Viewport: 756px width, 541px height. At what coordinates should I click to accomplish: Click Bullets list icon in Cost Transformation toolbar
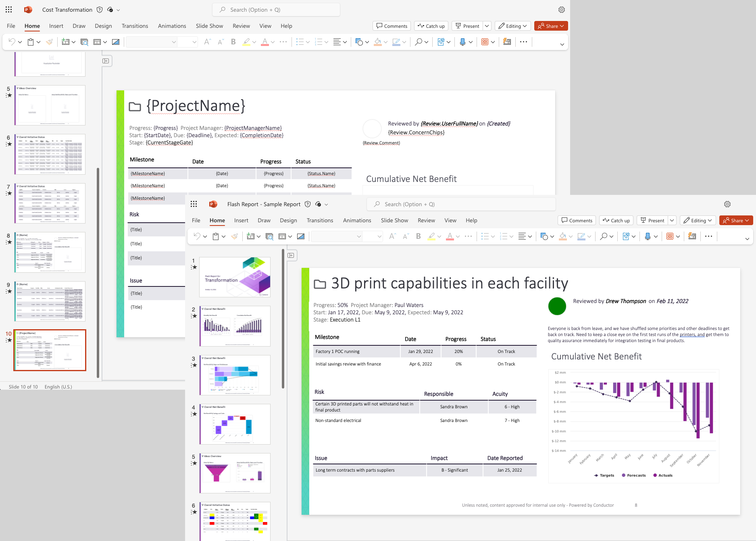(300, 42)
